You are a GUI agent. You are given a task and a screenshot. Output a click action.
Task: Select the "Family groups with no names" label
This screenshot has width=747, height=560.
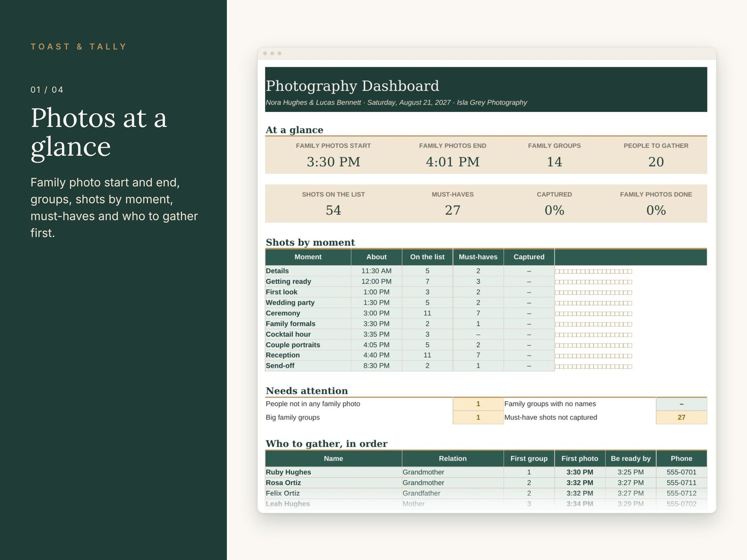pyautogui.click(x=550, y=404)
